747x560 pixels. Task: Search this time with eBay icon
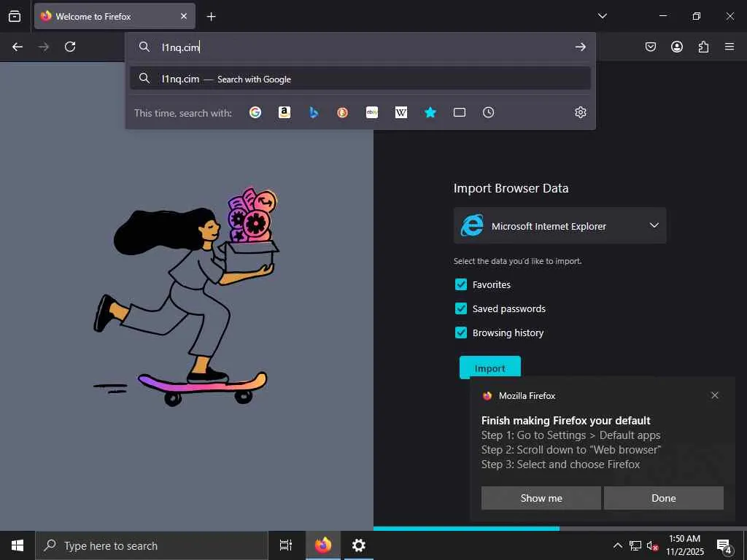pos(372,112)
